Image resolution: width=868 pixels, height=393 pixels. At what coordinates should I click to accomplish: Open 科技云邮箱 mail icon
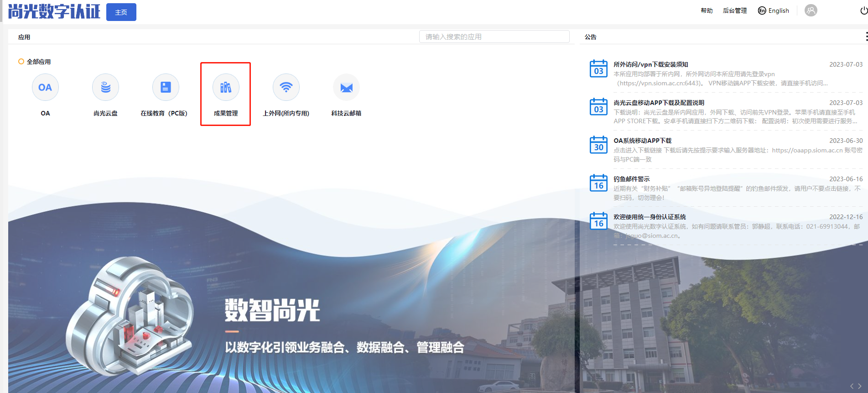[346, 88]
